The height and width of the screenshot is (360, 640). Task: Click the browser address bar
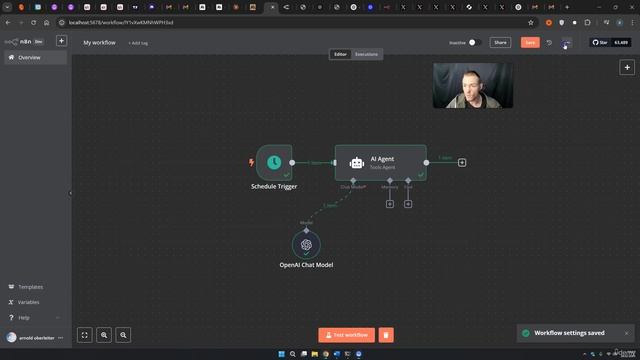pos(294,22)
